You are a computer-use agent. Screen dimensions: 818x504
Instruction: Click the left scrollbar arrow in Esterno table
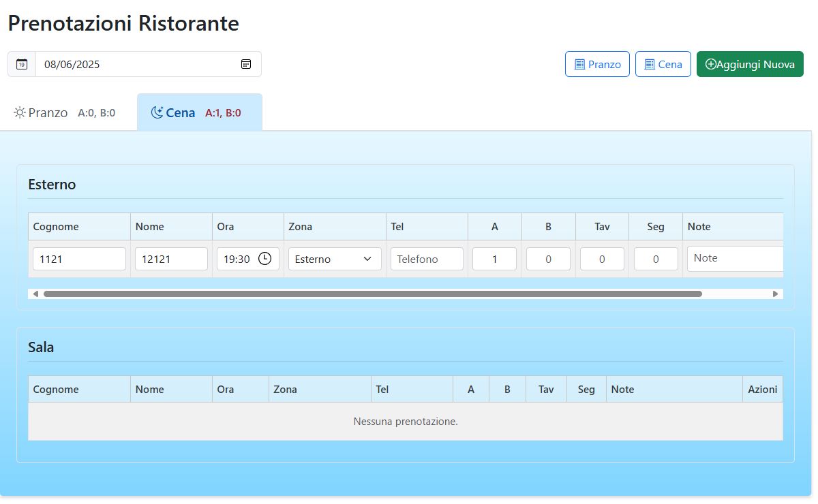(x=35, y=294)
